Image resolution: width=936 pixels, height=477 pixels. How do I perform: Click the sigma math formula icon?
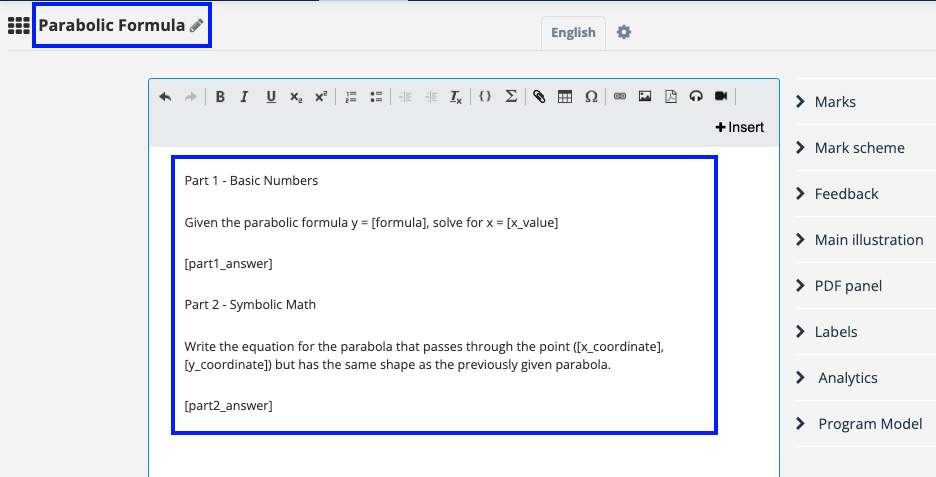click(x=511, y=97)
